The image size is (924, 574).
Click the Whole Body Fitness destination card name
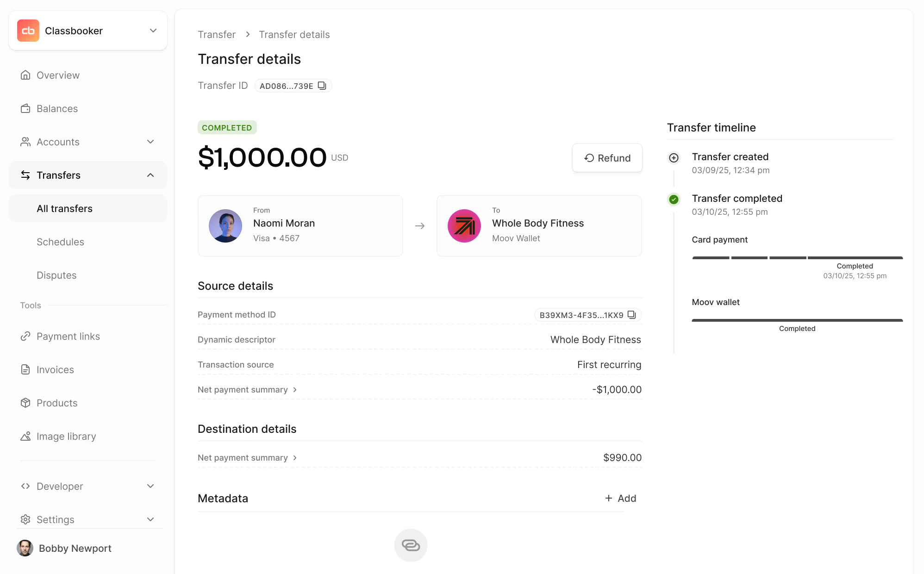coord(538,223)
